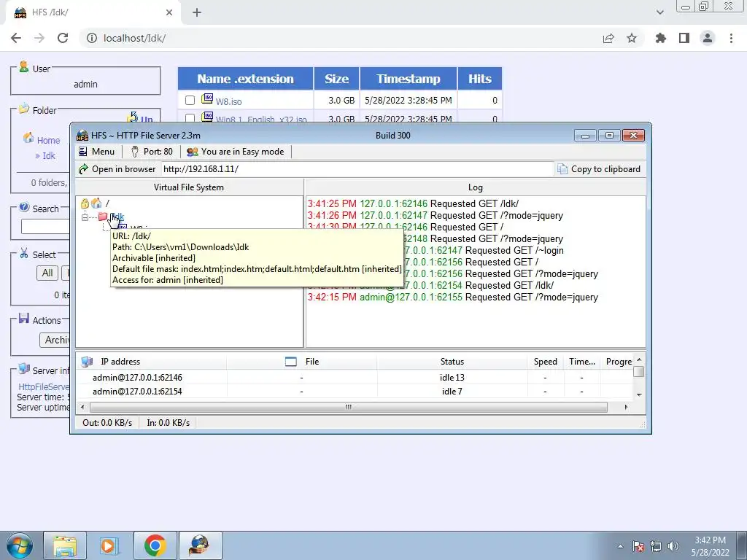Copy the server address to clipboard
The width and height of the screenshot is (747, 560).
pyautogui.click(x=599, y=169)
